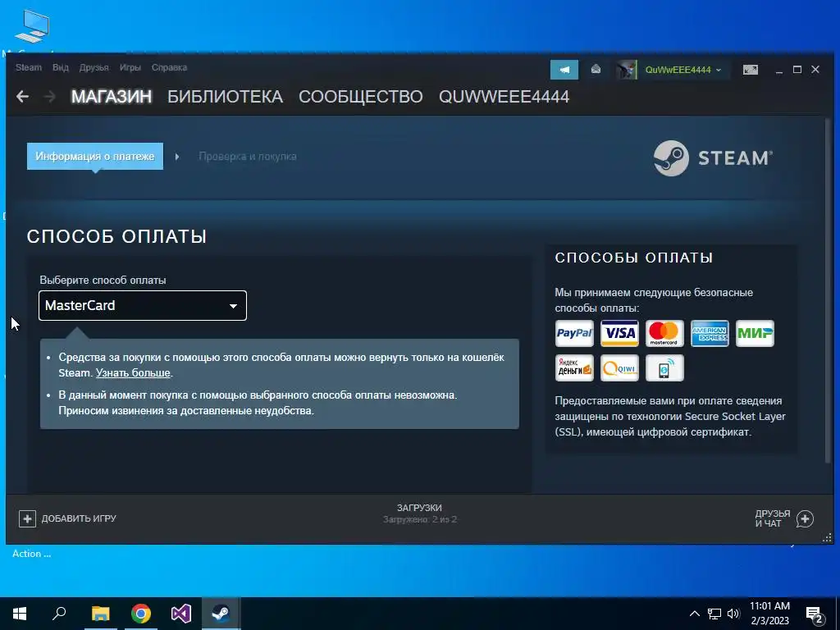Go to the БИБЛИОТЕКА tab

click(225, 97)
